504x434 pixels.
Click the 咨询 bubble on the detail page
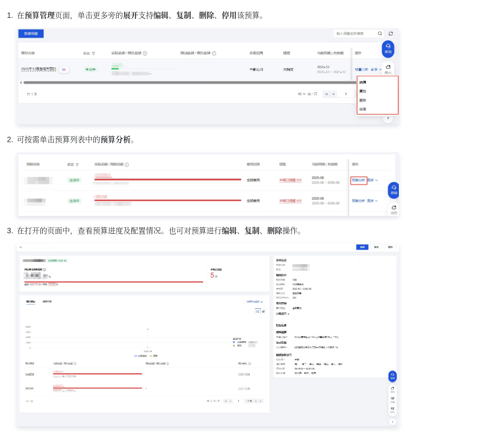pos(392,376)
